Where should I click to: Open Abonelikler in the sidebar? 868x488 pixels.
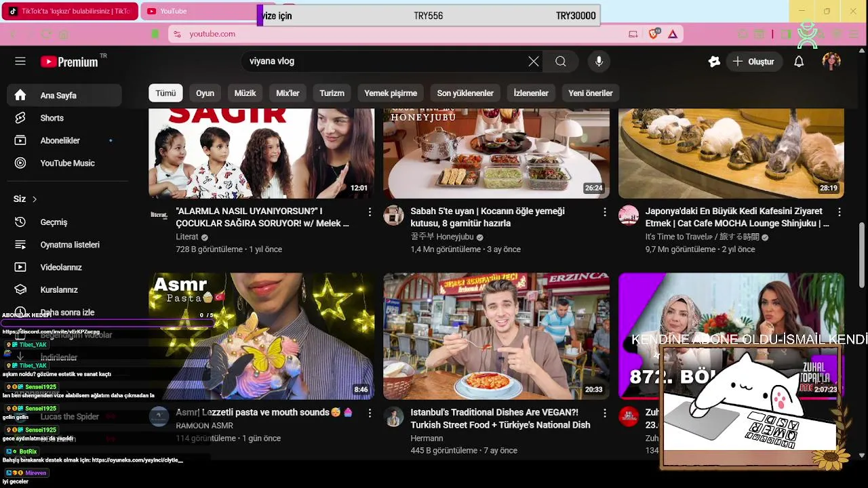point(64,140)
